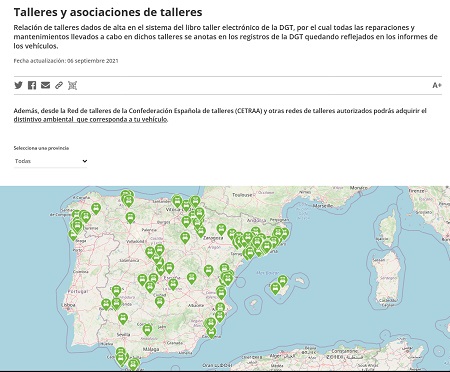Click the Toulouse label on the map
450x372 pixels.
pos(242,195)
